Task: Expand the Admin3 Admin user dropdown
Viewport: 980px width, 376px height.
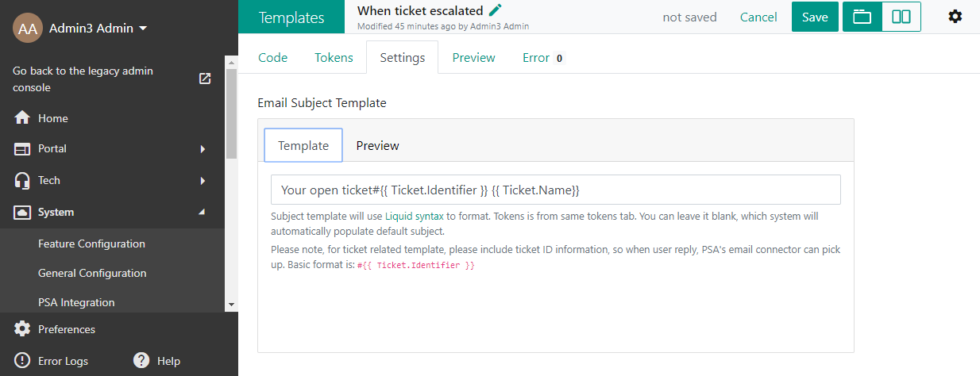Action: point(143,29)
